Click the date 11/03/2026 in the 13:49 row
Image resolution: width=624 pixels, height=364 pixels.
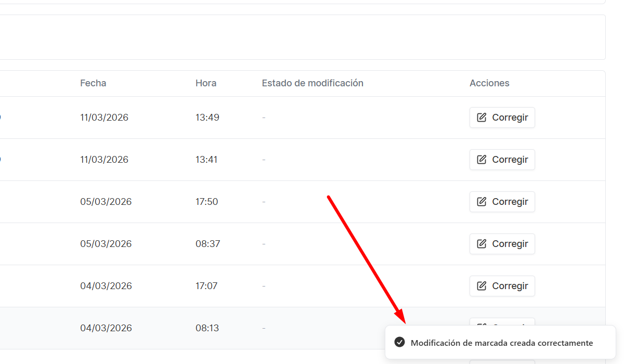point(104,118)
